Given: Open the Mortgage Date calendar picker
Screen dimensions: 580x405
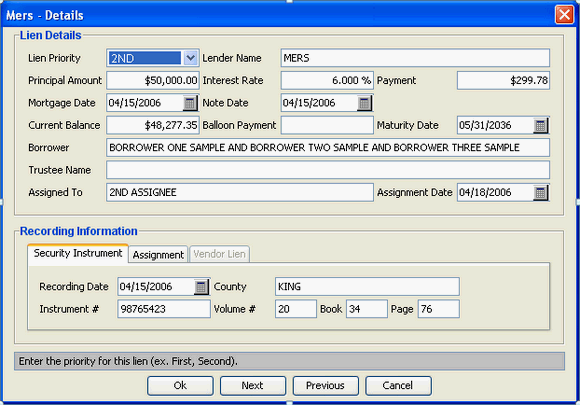Looking at the screenshot, I should click(190, 103).
